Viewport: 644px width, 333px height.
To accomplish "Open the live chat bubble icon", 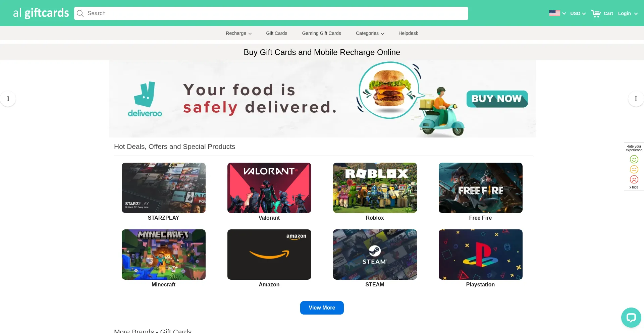I will (x=631, y=317).
